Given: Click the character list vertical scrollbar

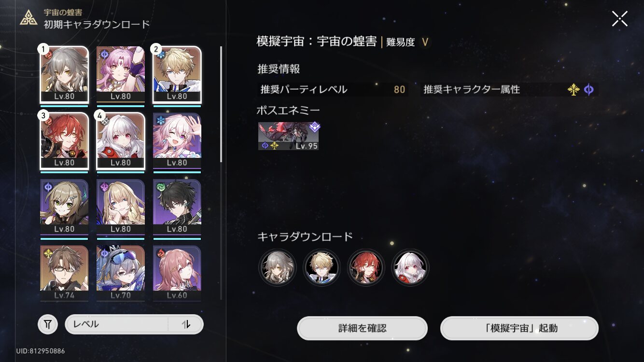Looking at the screenshot, I should (221, 104).
